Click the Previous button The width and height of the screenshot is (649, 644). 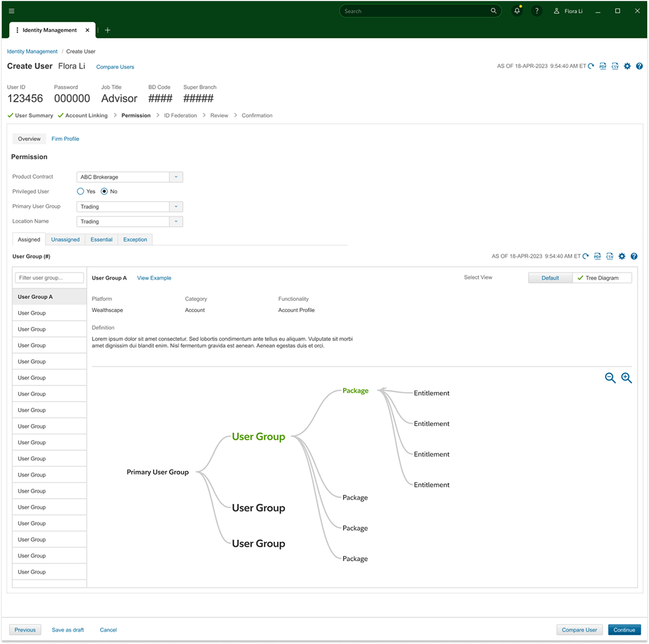25,630
